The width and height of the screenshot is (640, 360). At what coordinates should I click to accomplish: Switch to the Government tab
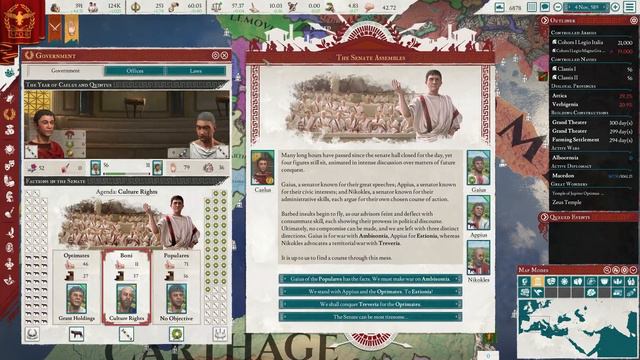(65, 71)
